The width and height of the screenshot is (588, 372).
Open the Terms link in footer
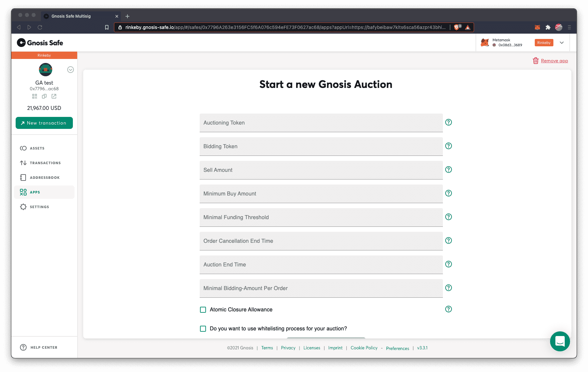tap(267, 348)
